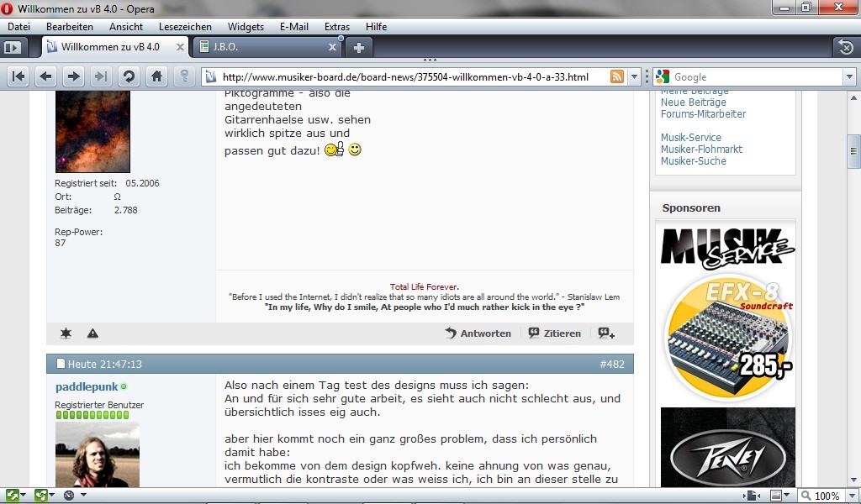
Task: Open the Neue Beiträge link
Action: point(693,102)
